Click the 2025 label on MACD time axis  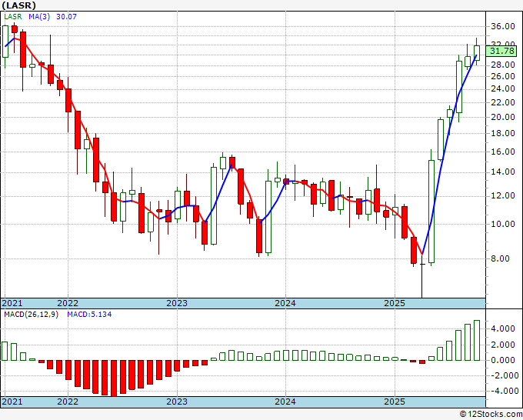(x=395, y=402)
